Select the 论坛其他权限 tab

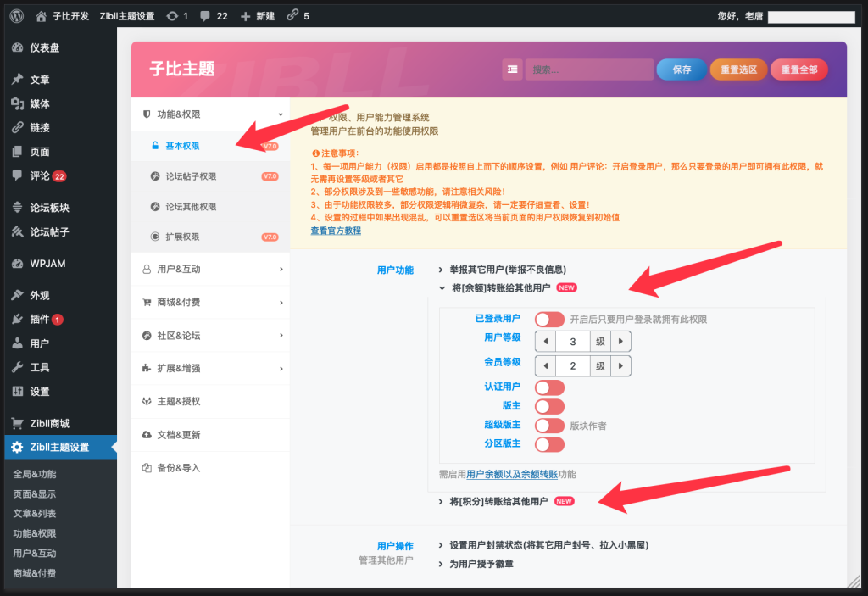[210, 207]
